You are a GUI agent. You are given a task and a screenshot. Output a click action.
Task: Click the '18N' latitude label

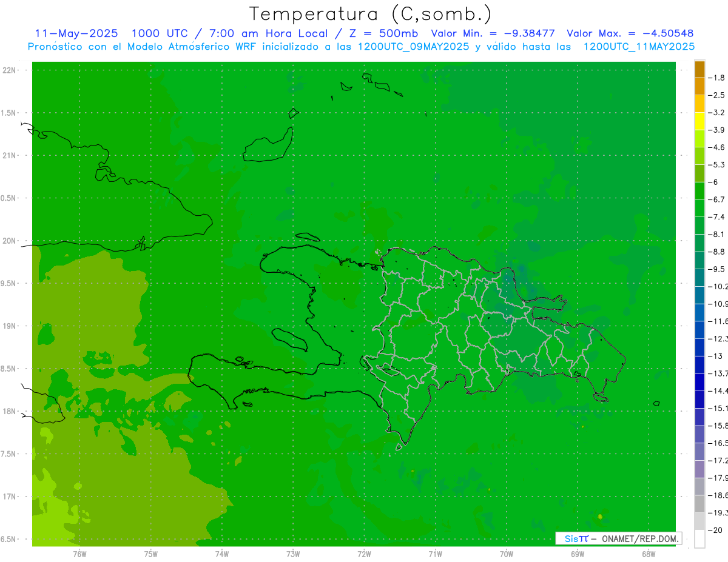pos(10,411)
